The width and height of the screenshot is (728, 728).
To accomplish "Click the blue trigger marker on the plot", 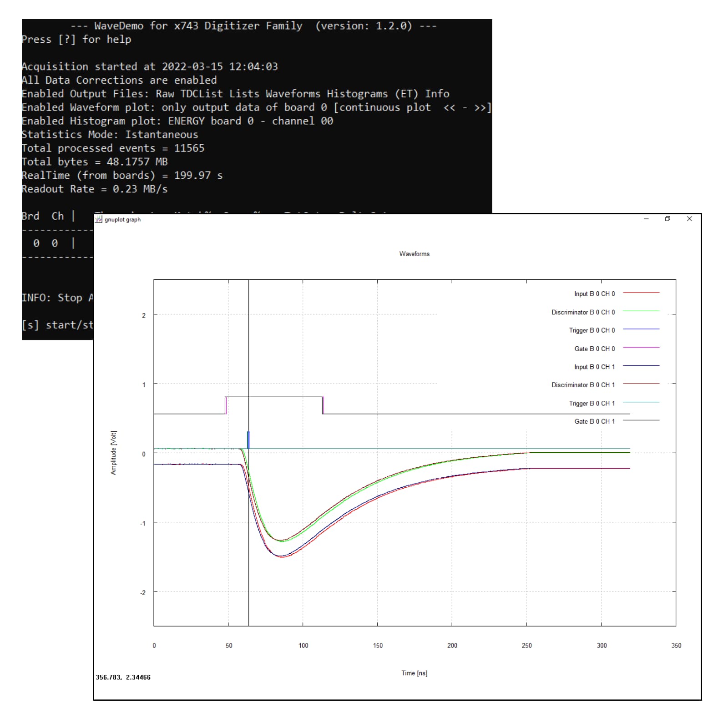I will point(248,440).
